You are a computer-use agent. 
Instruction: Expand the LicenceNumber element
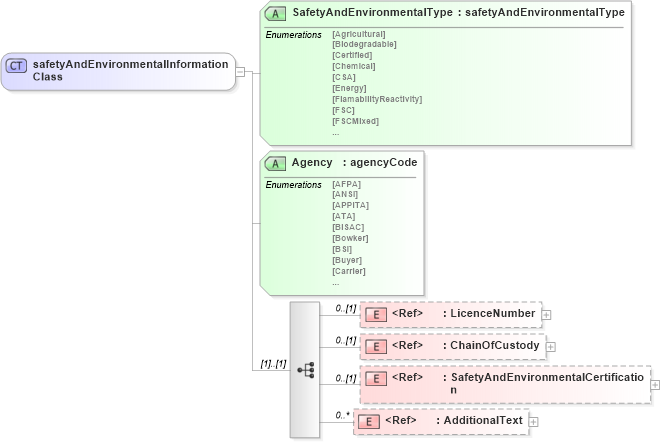pyautogui.click(x=547, y=315)
